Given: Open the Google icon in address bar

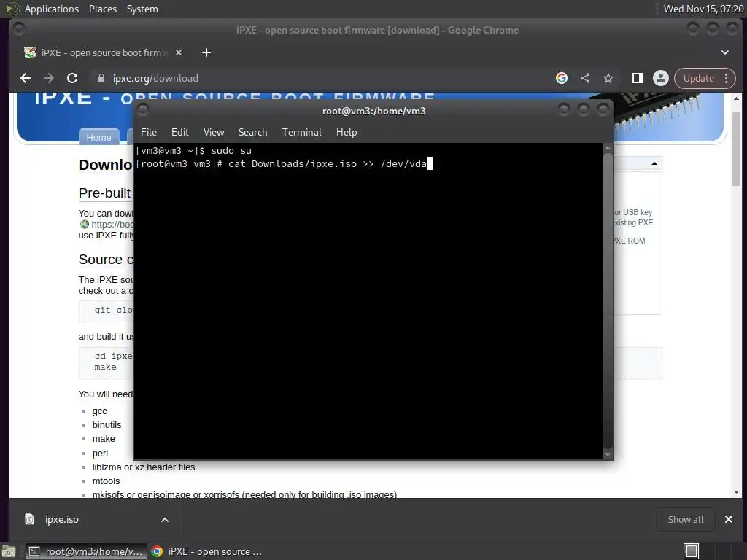Looking at the screenshot, I should click(562, 78).
